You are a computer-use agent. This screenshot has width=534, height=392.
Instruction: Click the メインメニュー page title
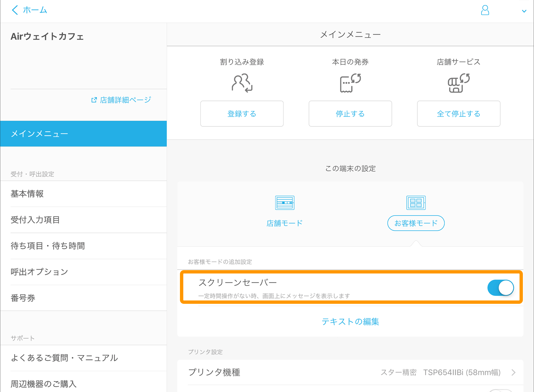[x=350, y=35]
